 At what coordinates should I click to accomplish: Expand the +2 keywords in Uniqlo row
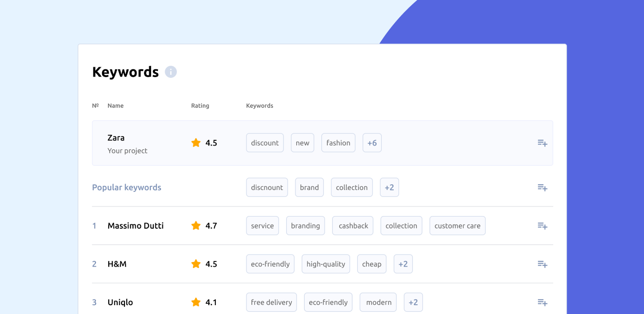(413, 302)
